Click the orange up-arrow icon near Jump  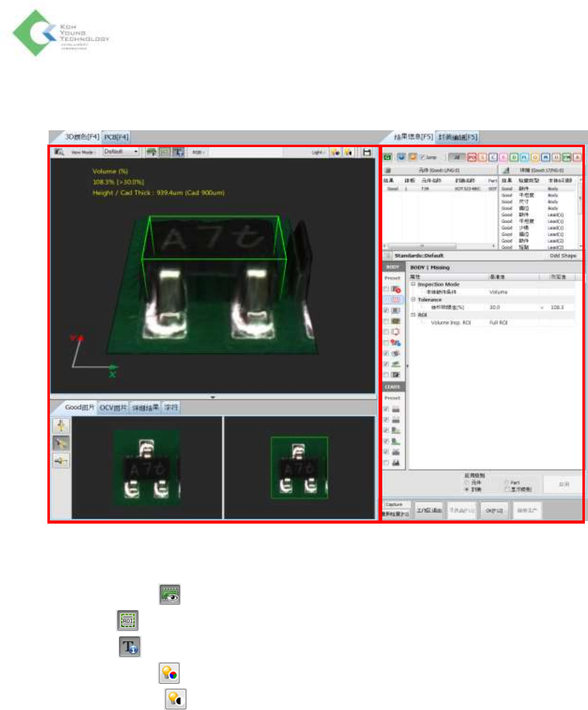(412, 157)
